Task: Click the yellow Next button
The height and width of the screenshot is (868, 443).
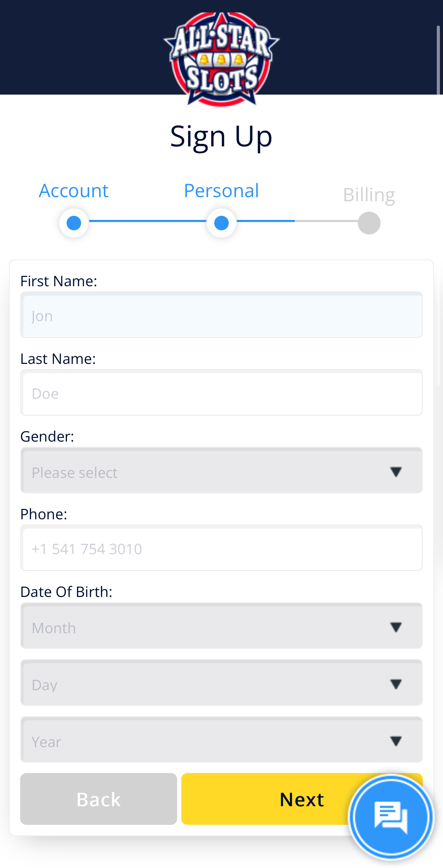Action: pyautogui.click(x=302, y=799)
